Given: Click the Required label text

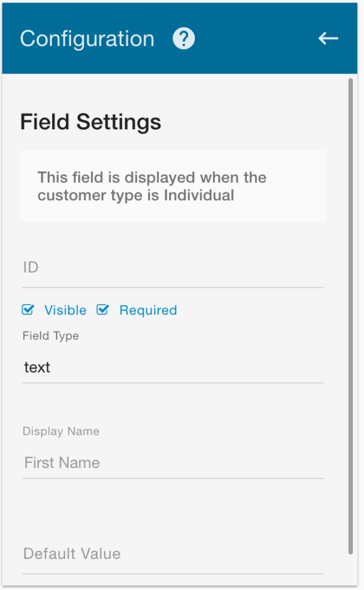Looking at the screenshot, I should 148,310.
